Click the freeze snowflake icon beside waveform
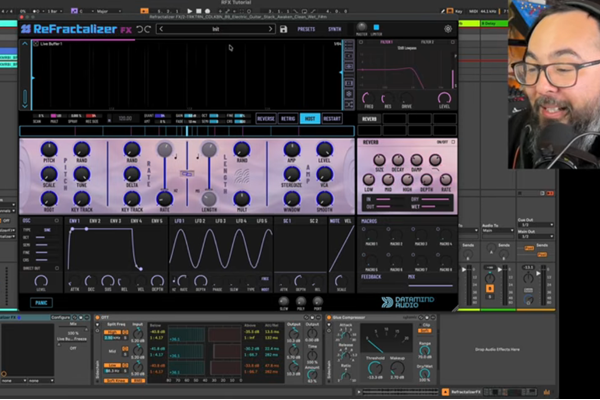This screenshot has height=400, width=600. [349, 94]
